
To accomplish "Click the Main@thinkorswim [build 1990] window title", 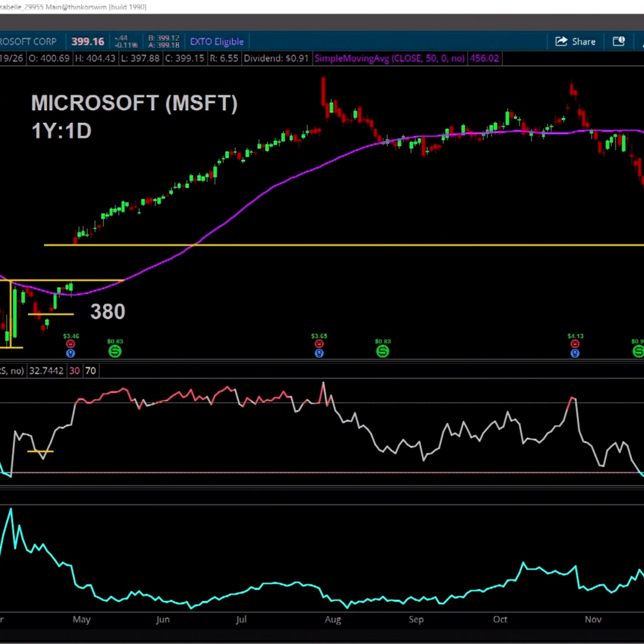I will tap(96, 7).
